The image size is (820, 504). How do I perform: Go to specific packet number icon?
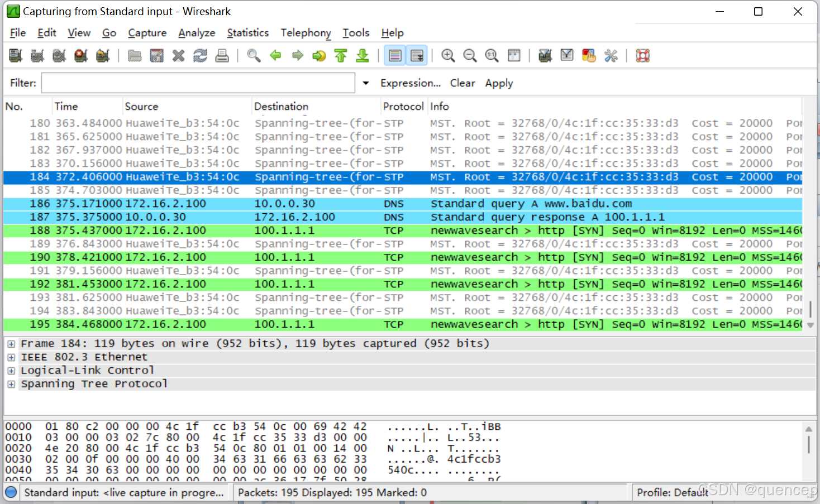(x=319, y=55)
